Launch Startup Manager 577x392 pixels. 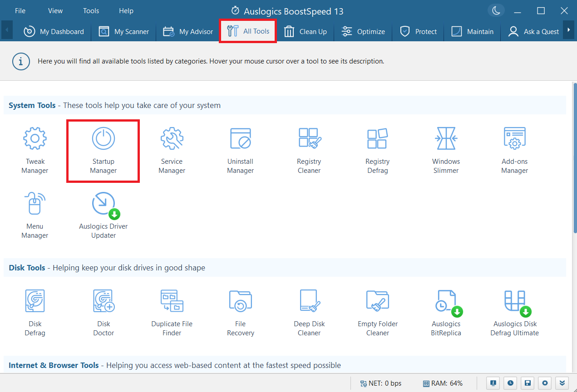(x=104, y=151)
